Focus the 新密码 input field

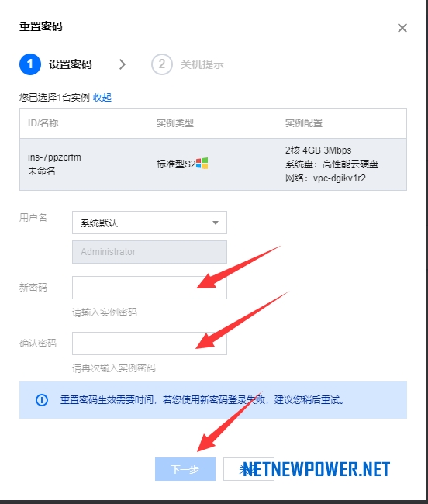[x=150, y=288]
